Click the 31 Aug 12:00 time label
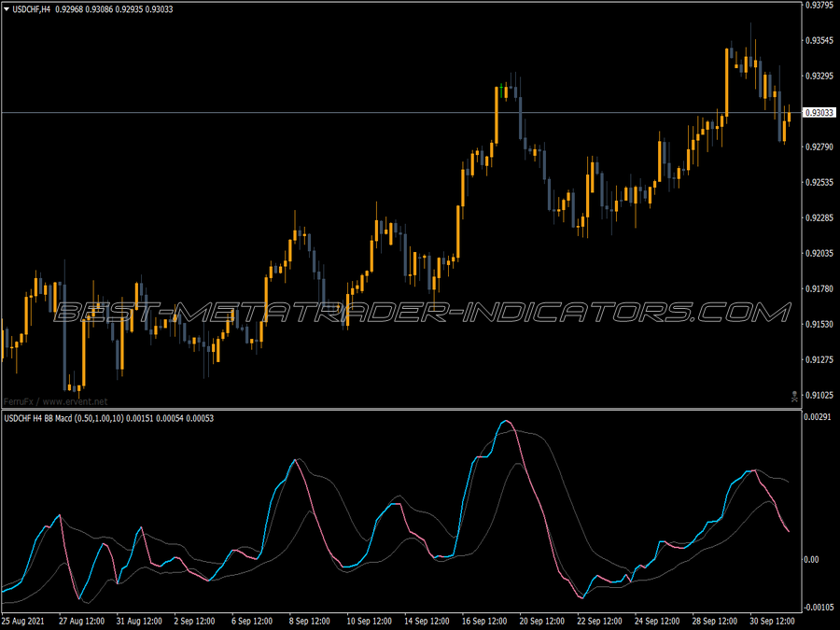The image size is (840, 630). (x=139, y=622)
